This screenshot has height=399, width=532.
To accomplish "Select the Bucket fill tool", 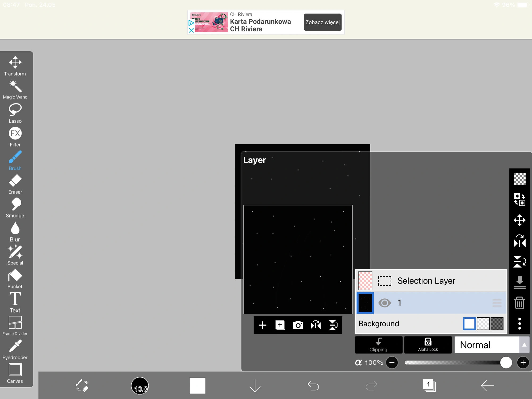I will (15, 279).
